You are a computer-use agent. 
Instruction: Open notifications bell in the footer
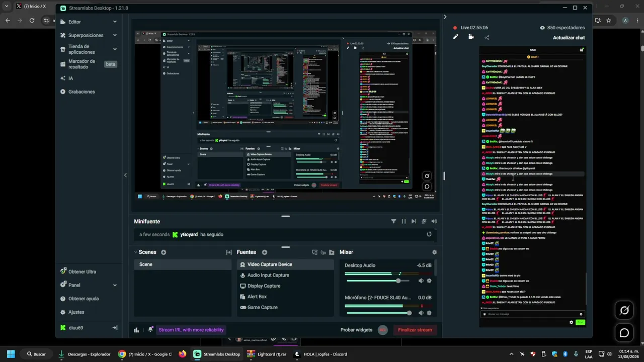[x=150, y=330]
